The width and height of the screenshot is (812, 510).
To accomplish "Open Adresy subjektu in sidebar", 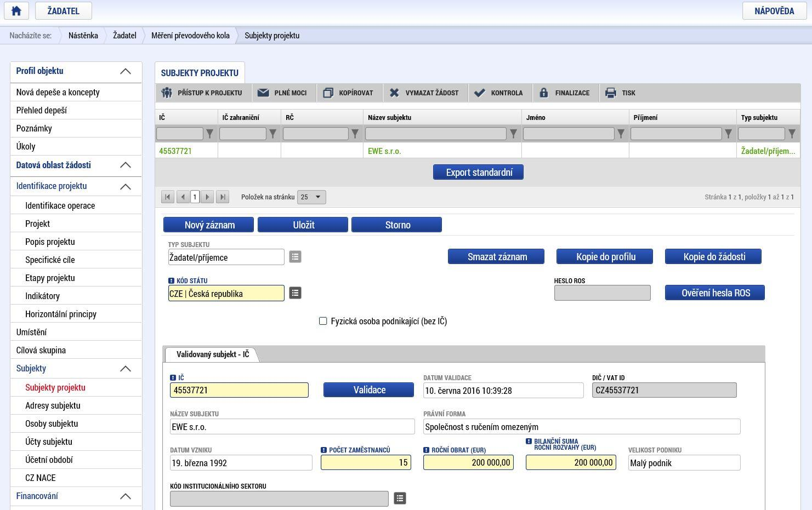I will pyautogui.click(x=53, y=405).
